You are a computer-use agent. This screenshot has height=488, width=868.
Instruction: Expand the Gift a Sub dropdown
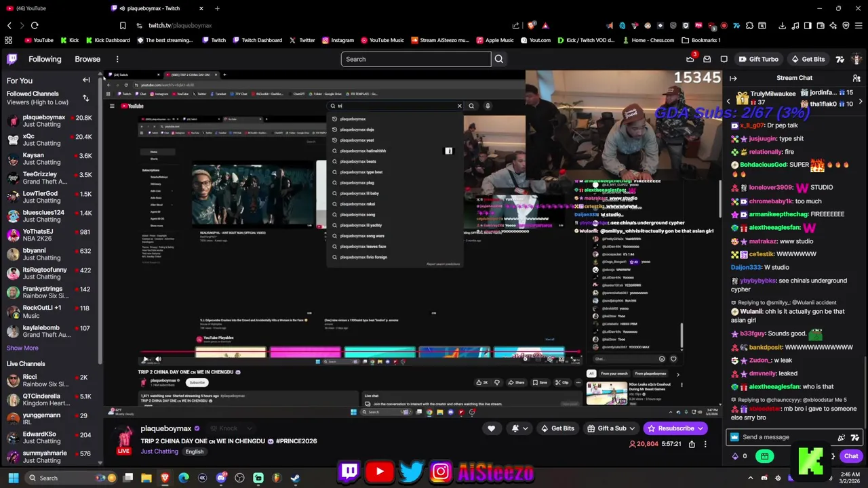632,428
